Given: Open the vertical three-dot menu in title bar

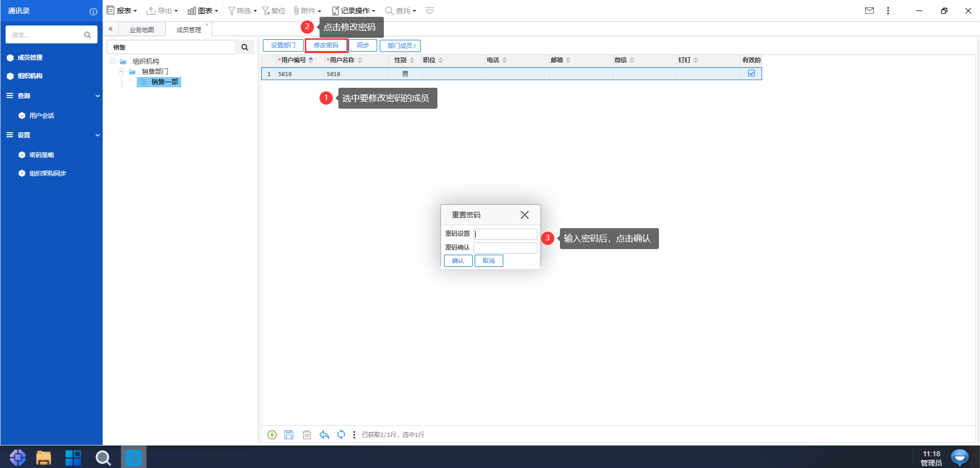Looking at the screenshot, I should pyautogui.click(x=888, y=11).
